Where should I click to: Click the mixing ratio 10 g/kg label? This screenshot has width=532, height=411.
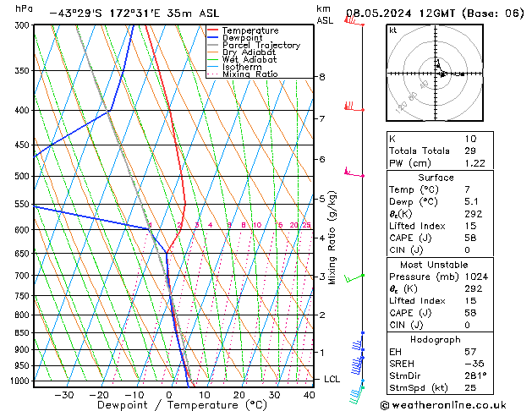tap(257, 225)
